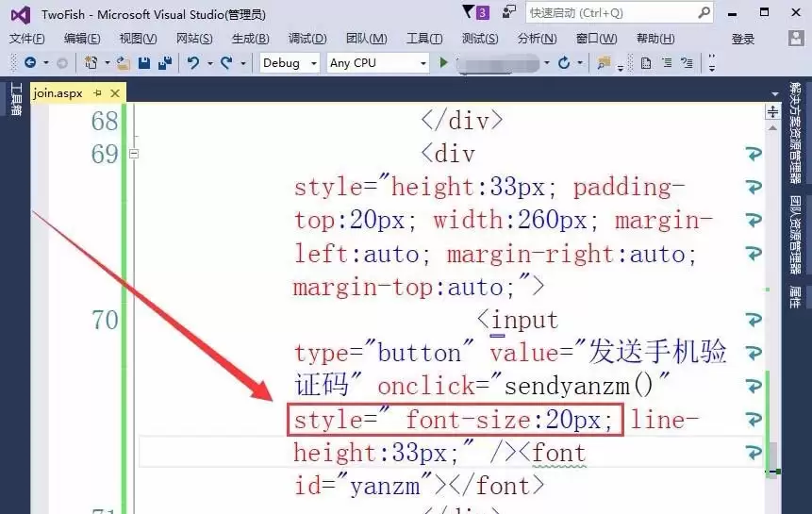Click the green Start debugging arrow

click(x=443, y=62)
